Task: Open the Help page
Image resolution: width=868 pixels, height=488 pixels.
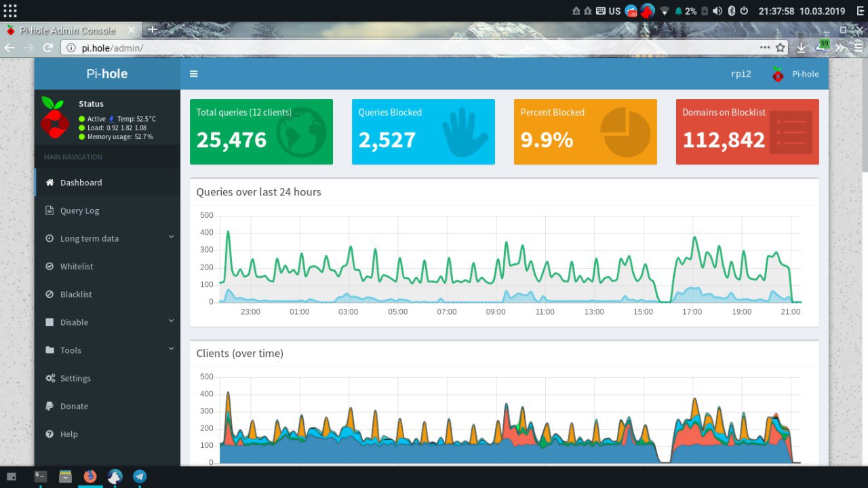Action: 107,434
